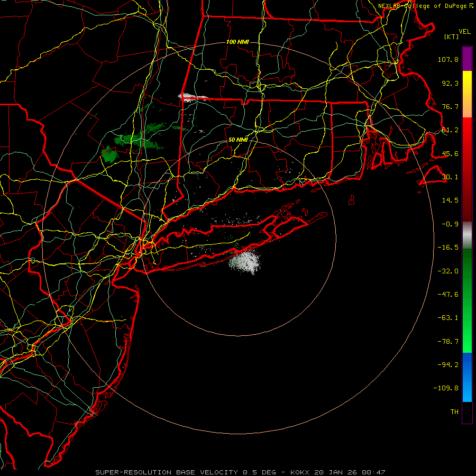Click the -16.5 scale value
The height and width of the screenshot is (476, 476).
448,248
